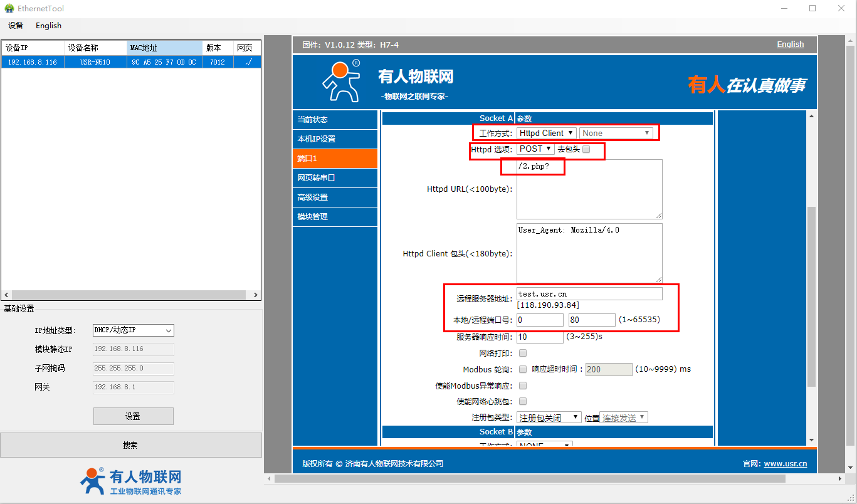Screen dimensions: 857x504
Task: Open the www.usr.cn website link
Action: point(785,464)
